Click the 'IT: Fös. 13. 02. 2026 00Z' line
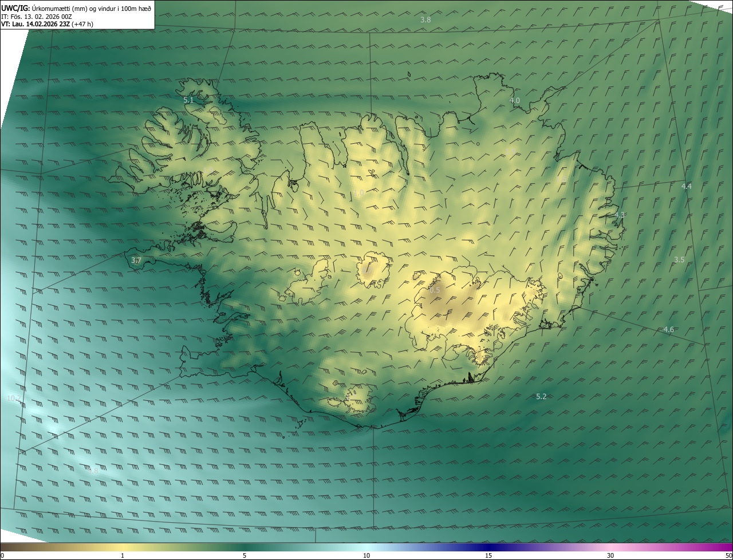Viewport: 733px width, 560px height. (x=36, y=16)
